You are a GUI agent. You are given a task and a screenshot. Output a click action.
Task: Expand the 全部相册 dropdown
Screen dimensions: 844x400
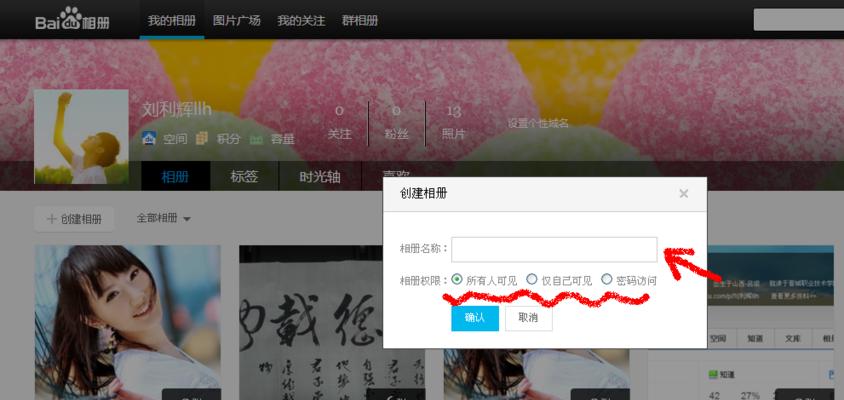click(x=164, y=218)
